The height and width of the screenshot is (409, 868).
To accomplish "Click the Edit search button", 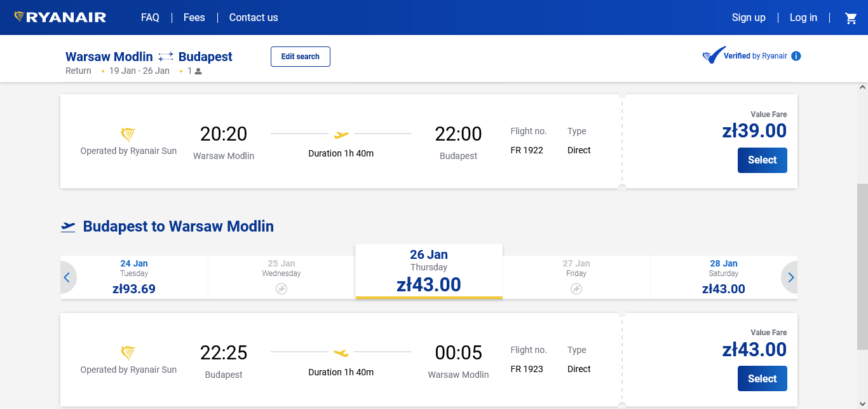I will [301, 57].
